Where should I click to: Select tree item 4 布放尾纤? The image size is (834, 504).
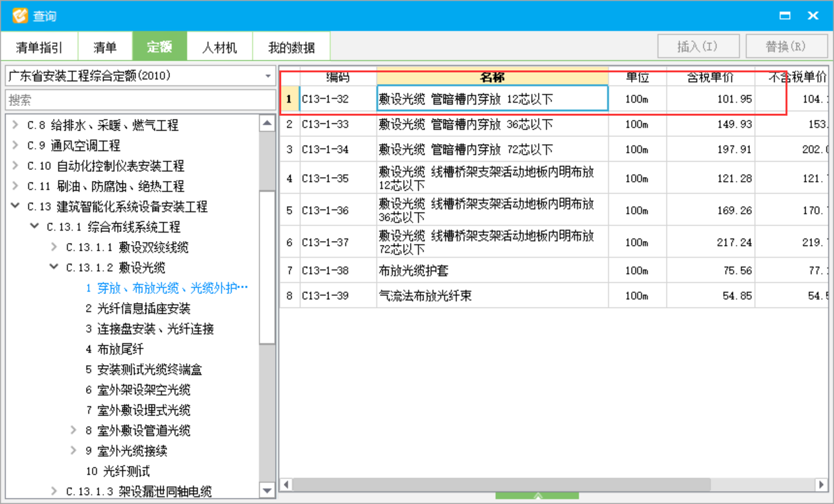click(x=114, y=349)
